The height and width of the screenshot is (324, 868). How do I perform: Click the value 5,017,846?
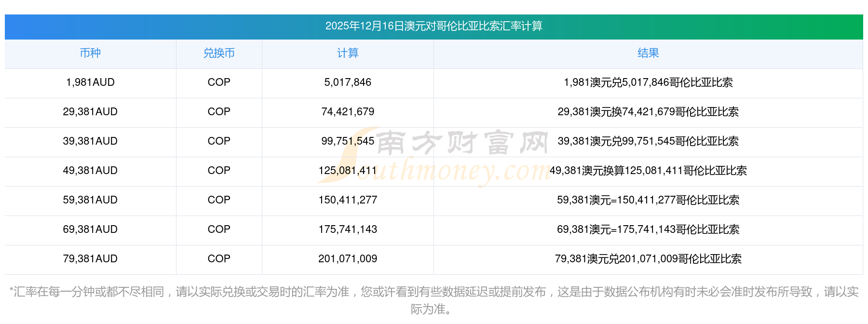pos(348,82)
